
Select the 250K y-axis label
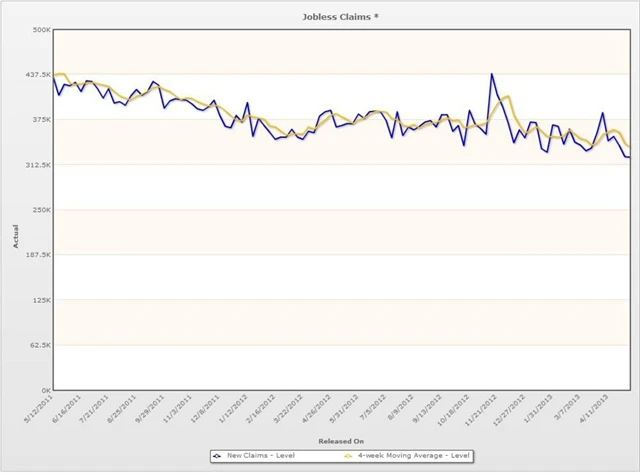tap(41, 210)
